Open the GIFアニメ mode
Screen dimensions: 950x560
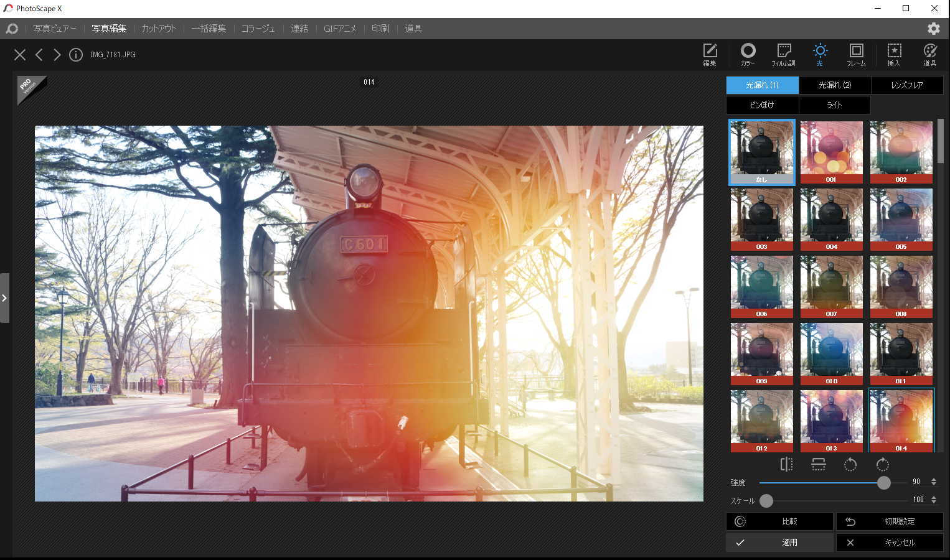pos(340,28)
